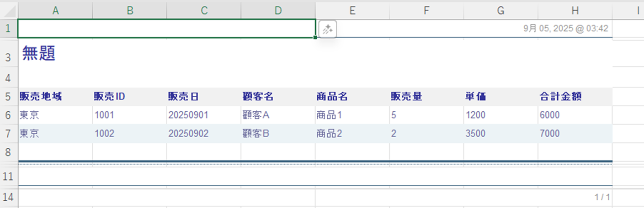This screenshot has height=208, width=644.
Task: Click the quick analysis wand icon beside cell A1
Action: coord(327,30)
